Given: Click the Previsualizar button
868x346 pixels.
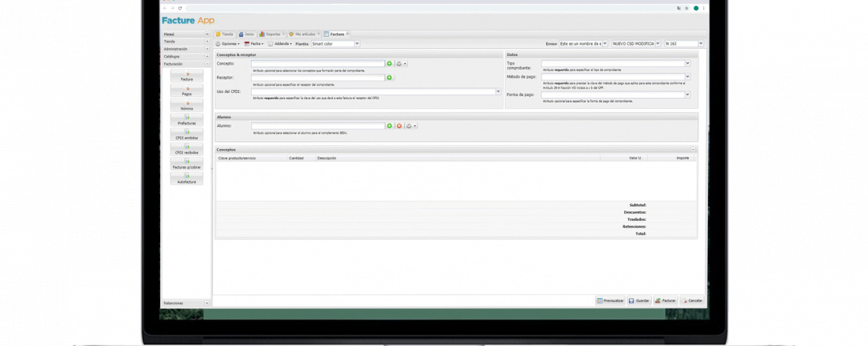Looking at the screenshot, I should [x=610, y=300].
